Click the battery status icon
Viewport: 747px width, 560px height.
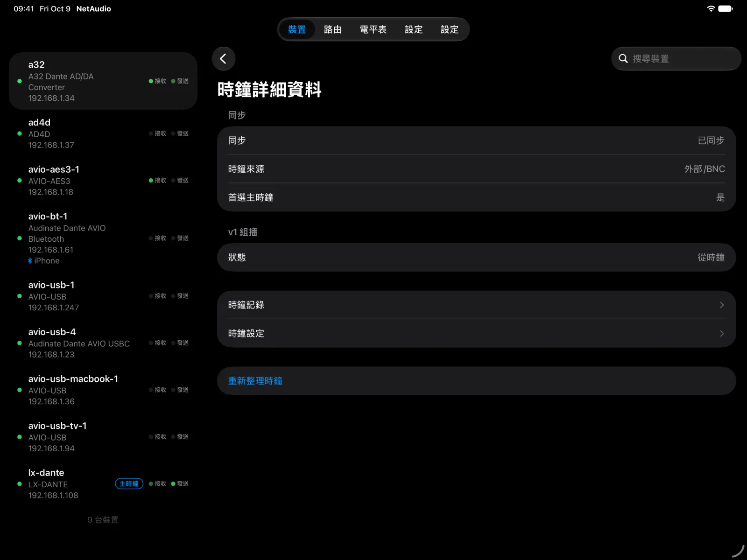point(726,8)
